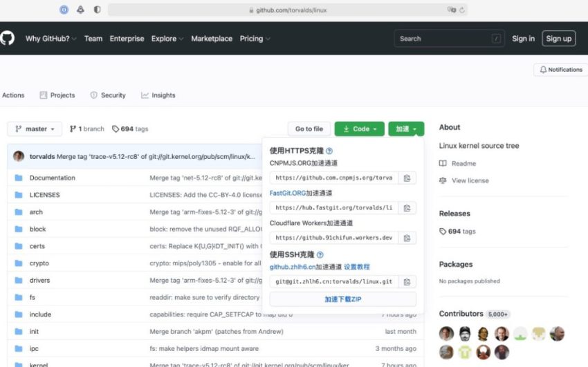Expand the Why GitHub? menu
588x367 pixels.
point(50,39)
